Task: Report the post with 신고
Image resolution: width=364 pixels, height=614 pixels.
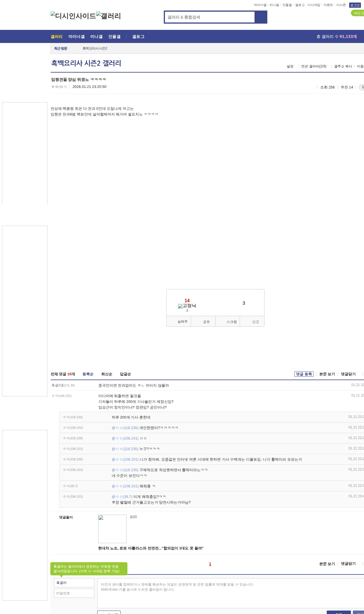Action: (252, 322)
